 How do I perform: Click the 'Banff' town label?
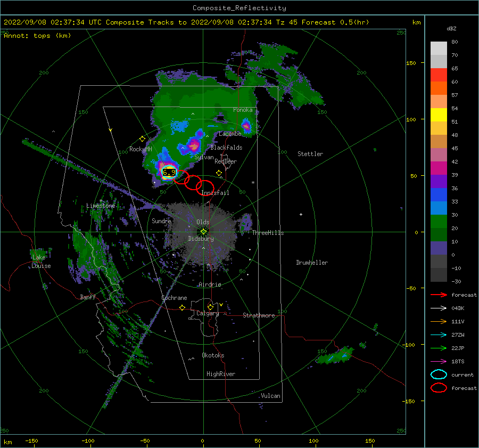pos(88,297)
